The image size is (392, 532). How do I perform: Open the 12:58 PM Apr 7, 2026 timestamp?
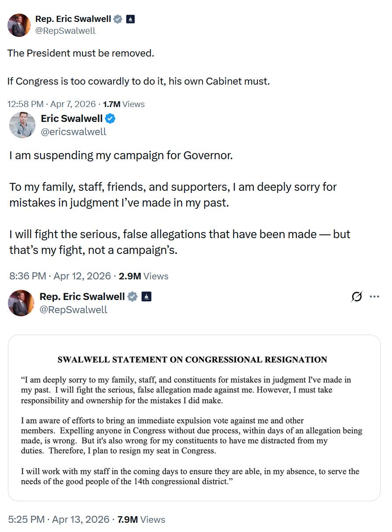pyautogui.click(x=51, y=104)
